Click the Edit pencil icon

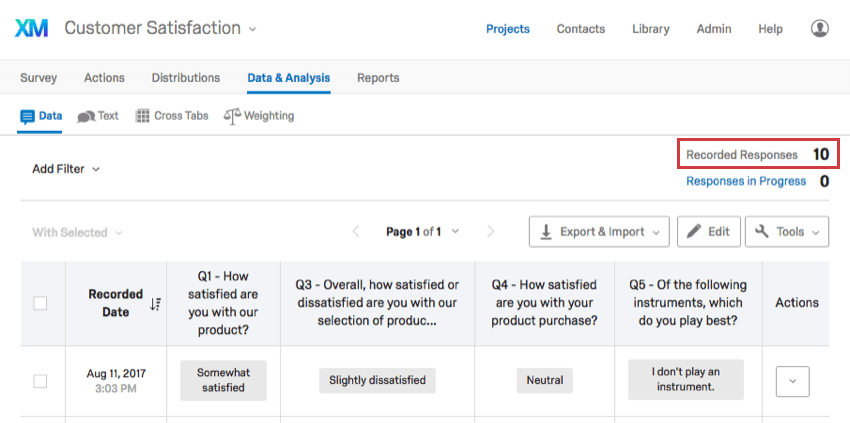(x=694, y=232)
